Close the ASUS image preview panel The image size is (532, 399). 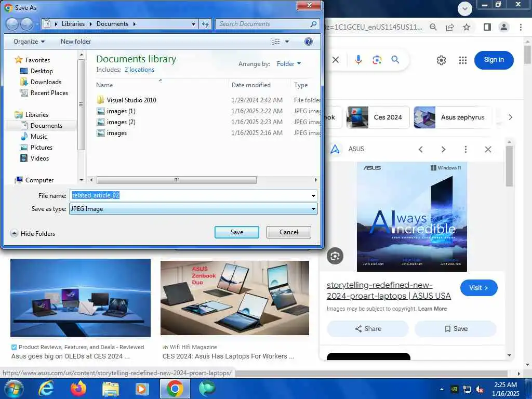[x=488, y=149]
